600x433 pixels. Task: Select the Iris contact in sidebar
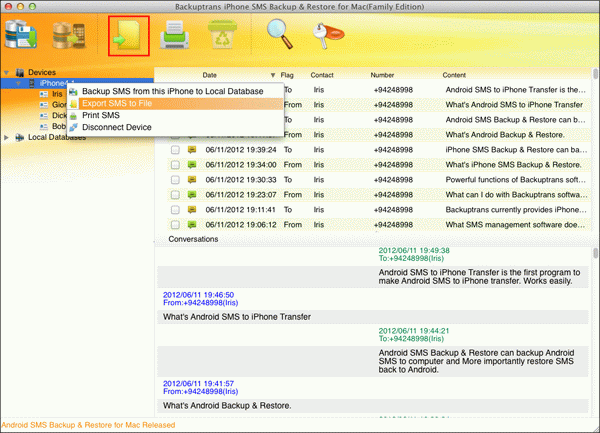(57, 94)
